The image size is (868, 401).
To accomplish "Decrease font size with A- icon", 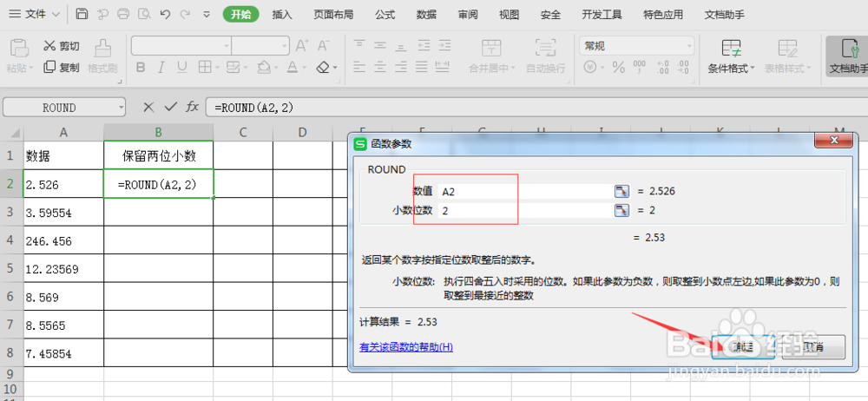I will (x=323, y=45).
